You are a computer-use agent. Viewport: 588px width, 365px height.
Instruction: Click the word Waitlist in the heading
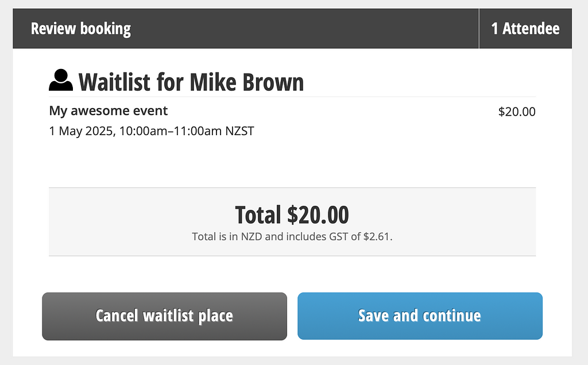114,82
